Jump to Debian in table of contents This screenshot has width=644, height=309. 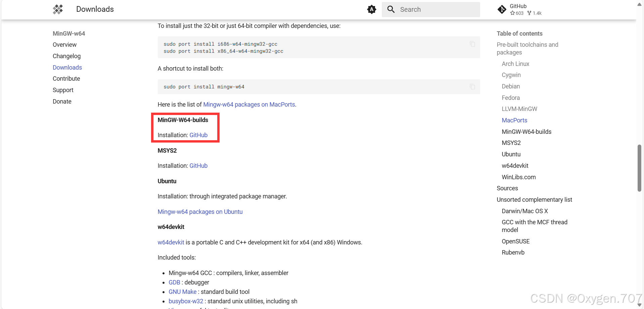[511, 86]
